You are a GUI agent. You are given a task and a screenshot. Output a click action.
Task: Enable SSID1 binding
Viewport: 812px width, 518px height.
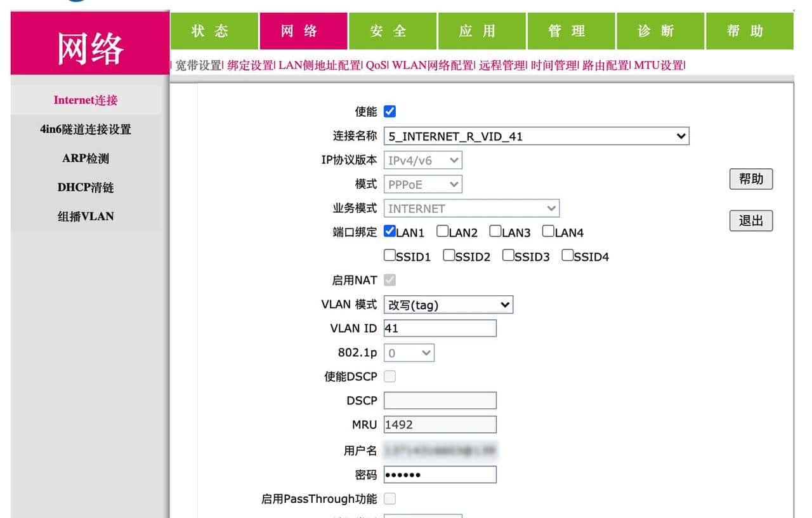pos(390,255)
